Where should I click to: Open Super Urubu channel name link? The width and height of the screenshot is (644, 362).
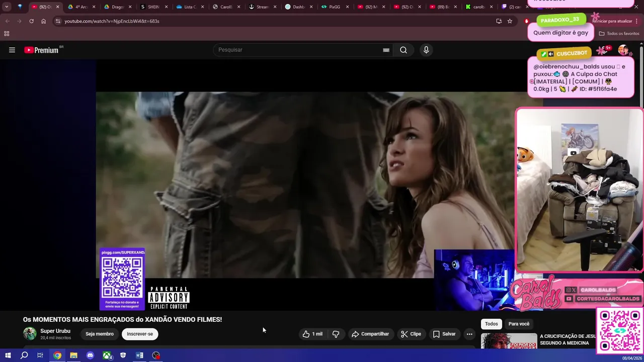coord(55,331)
